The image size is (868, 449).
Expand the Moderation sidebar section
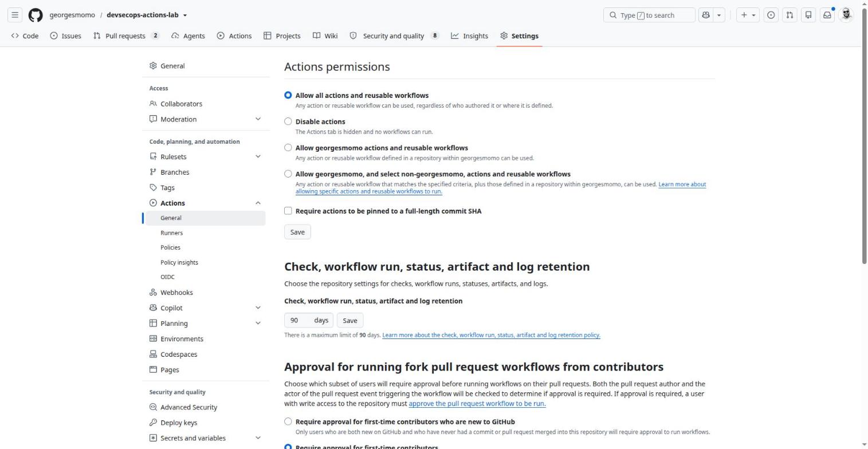[x=258, y=119]
